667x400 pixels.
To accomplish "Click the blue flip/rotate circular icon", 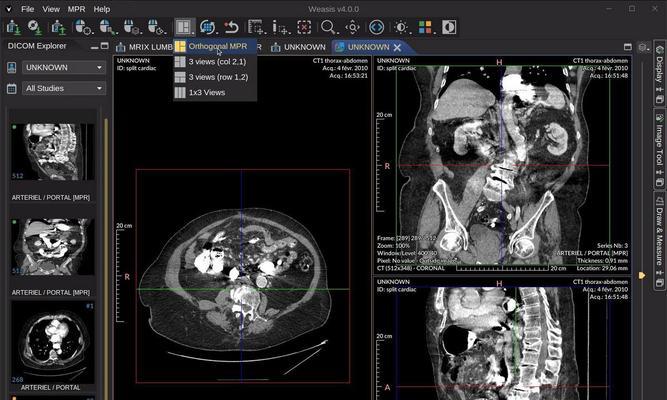I will 376,27.
